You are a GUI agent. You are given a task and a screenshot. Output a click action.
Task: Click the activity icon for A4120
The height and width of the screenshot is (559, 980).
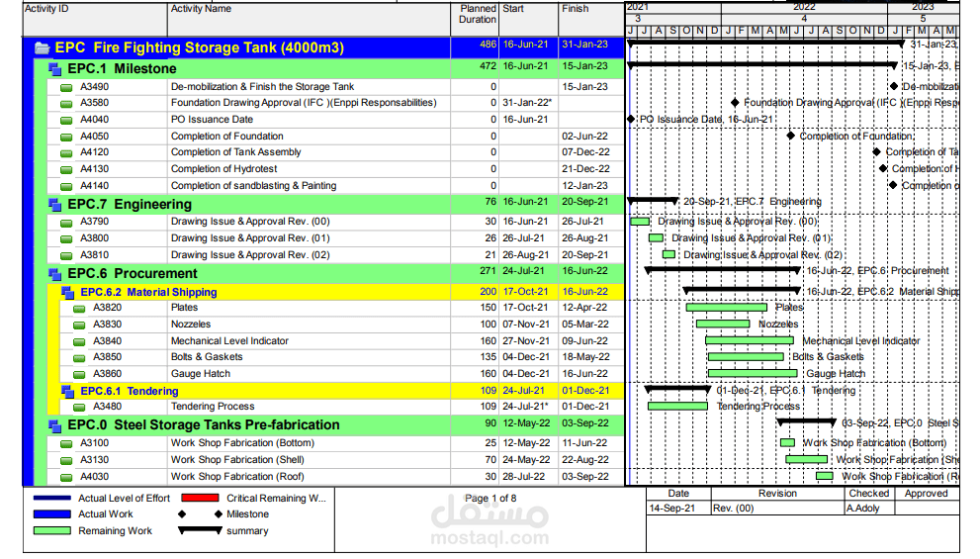(66, 153)
